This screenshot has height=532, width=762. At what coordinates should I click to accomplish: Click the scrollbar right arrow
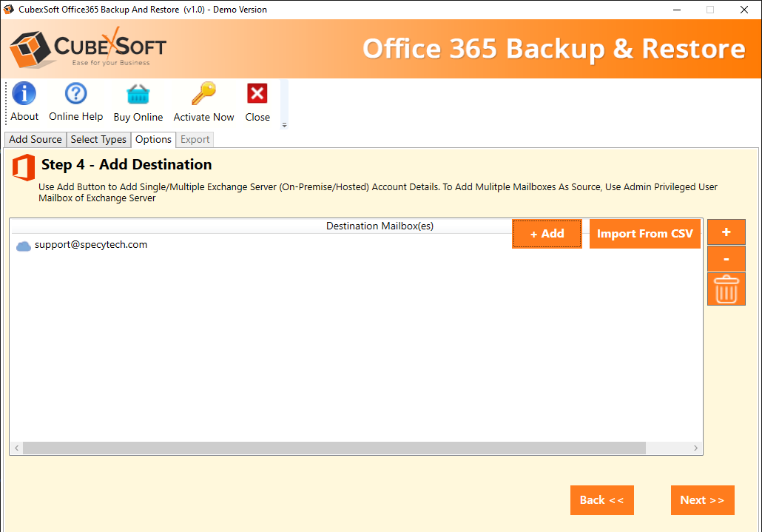tap(696, 448)
